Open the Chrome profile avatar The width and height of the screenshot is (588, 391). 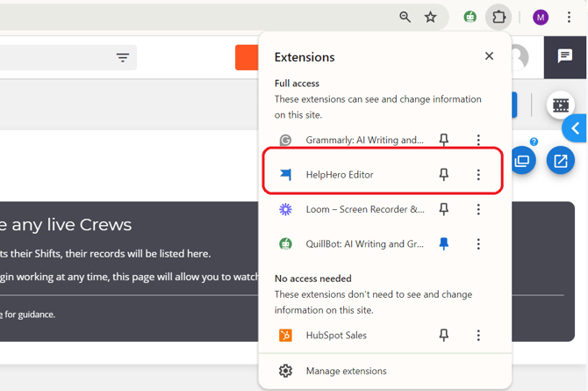[541, 18]
